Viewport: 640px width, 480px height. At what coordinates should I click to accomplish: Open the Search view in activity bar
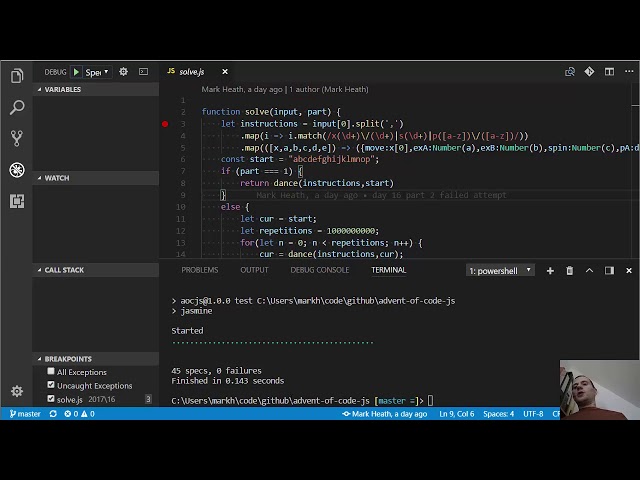17,107
